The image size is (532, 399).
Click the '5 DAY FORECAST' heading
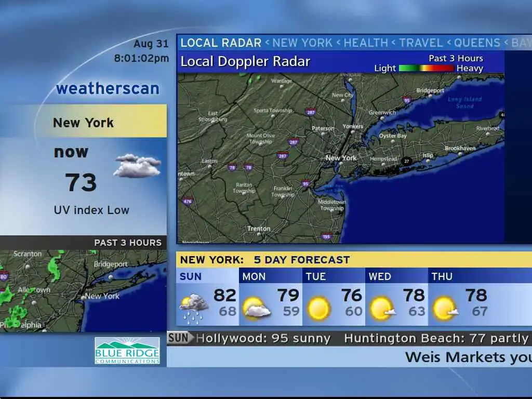(x=302, y=260)
